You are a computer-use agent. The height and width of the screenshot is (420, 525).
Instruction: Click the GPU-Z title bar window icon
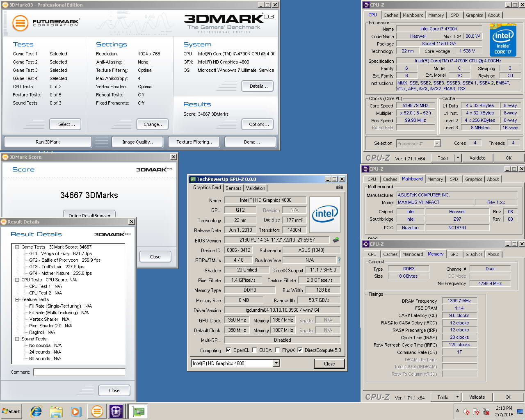(x=192, y=179)
